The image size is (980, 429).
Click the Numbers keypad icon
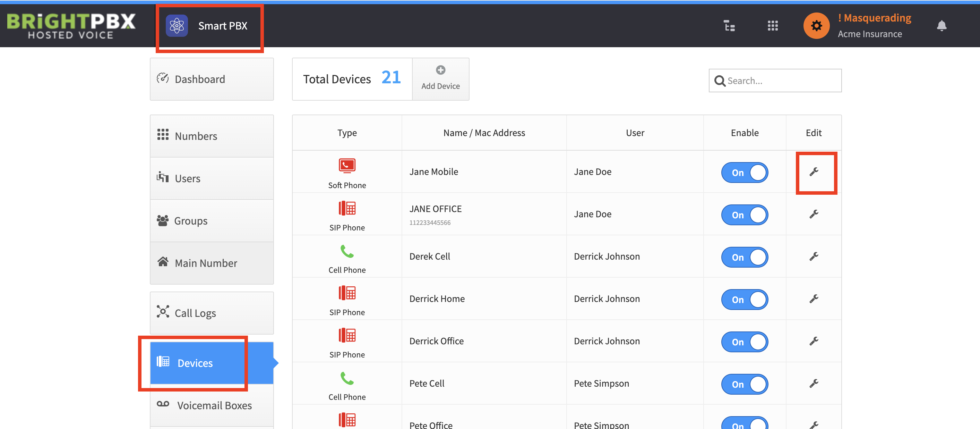163,134
